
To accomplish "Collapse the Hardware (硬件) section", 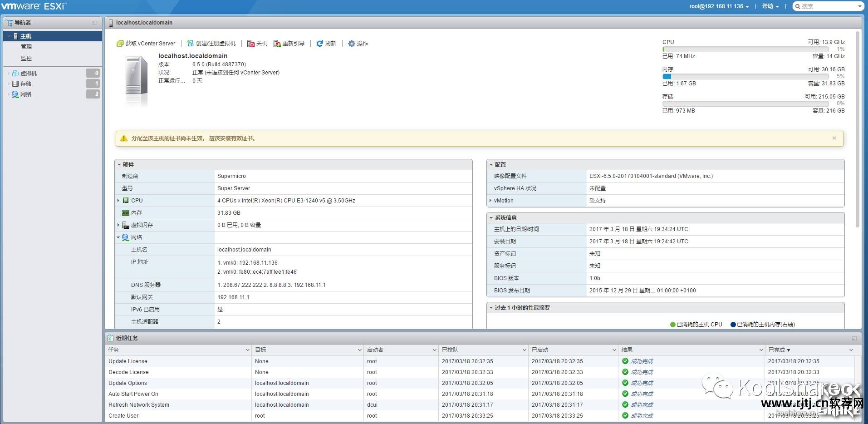I will [x=119, y=165].
